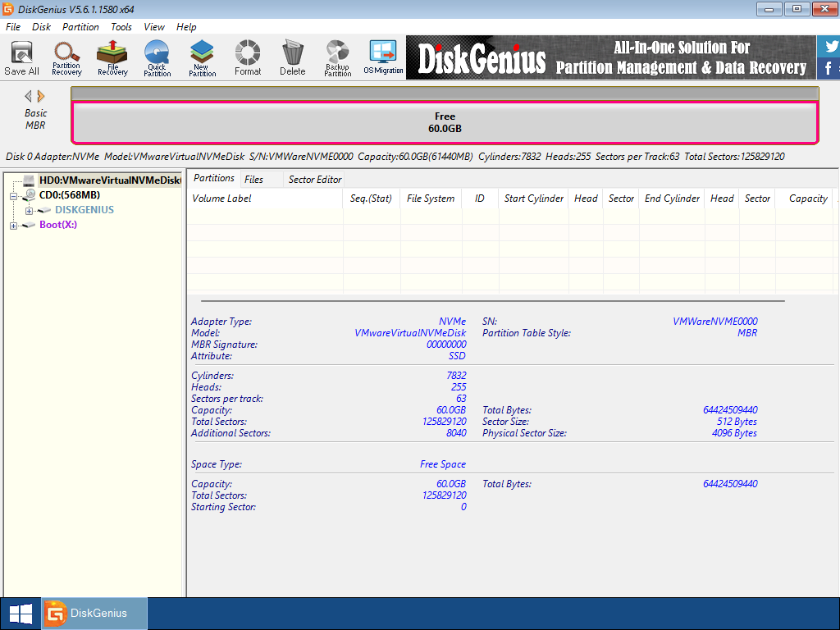Expand the DISKGENIUS tree node
Image resolution: width=840 pixels, height=630 pixels.
[x=29, y=211]
